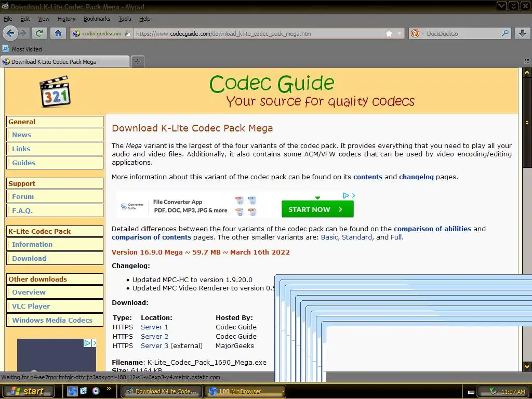
Task: Launch first quick launch browser icon
Action: [x=72, y=391]
